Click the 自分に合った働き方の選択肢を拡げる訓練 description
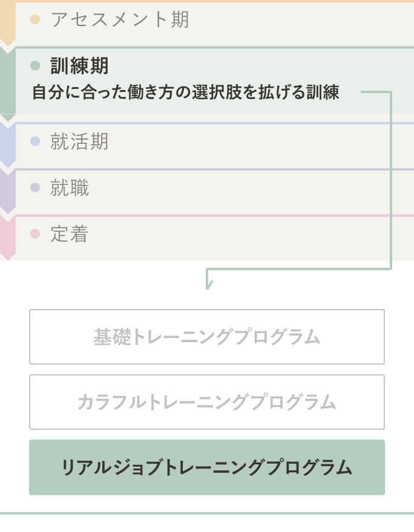 coord(186,92)
